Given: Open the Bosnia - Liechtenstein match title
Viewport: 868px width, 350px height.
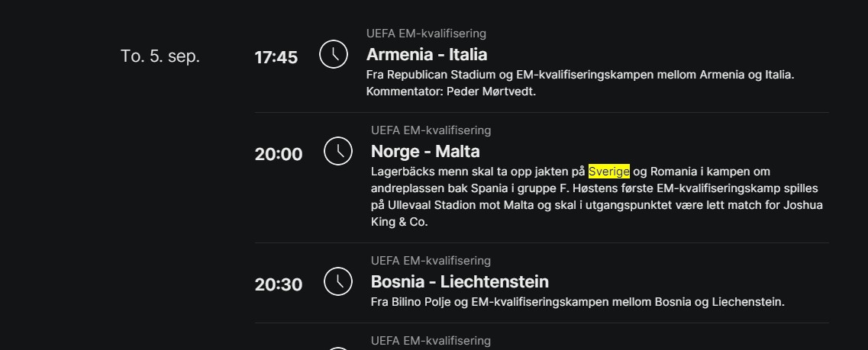Looking at the screenshot, I should [x=460, y=281].
